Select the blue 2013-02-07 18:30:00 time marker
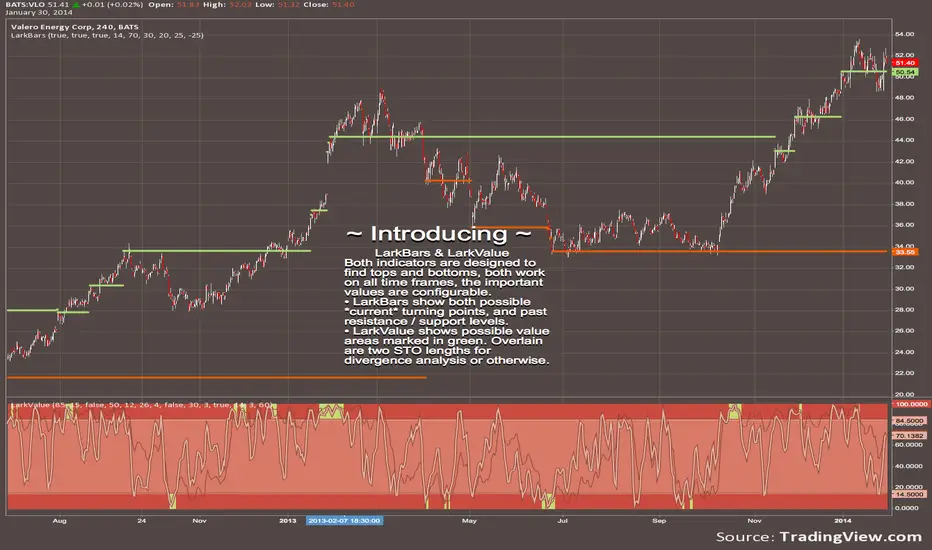The image size is (932, 550). pos(344,521)
